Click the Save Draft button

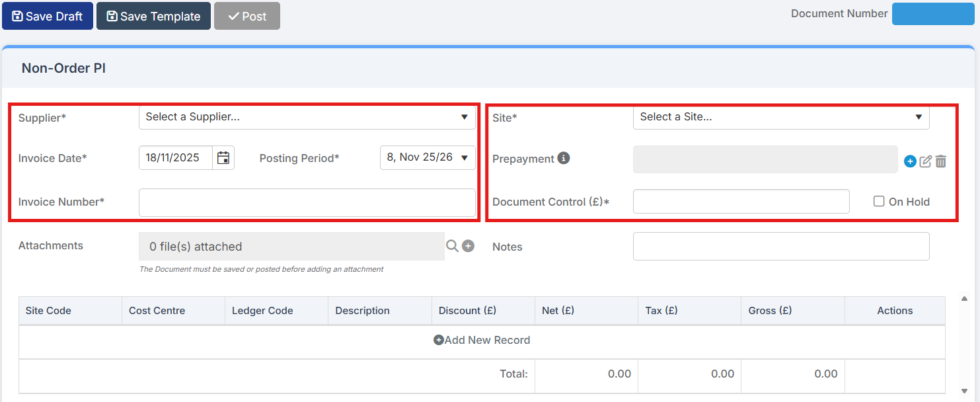[x=48, y=16]
